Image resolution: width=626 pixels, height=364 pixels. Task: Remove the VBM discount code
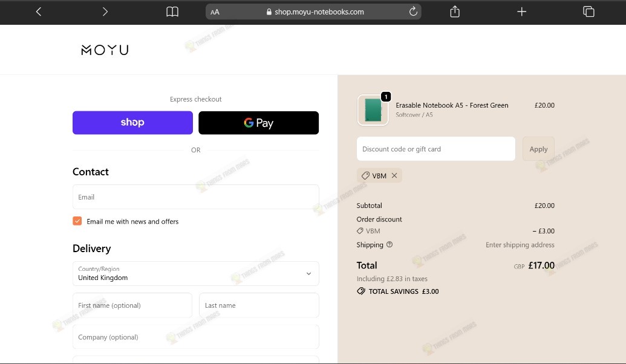[394, 175]
